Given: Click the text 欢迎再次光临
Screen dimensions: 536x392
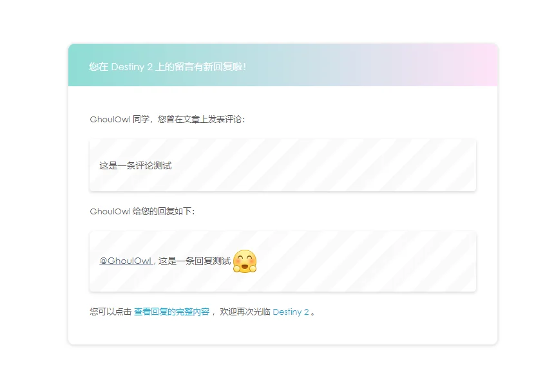Looking at the screenshot, I should pyautogui.click(x=245, y=312).
